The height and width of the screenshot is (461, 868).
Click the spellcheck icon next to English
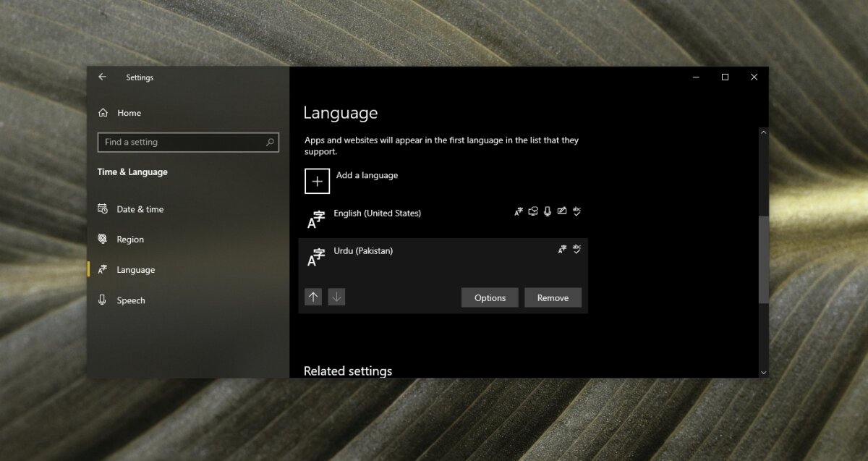tap(576, 211)
